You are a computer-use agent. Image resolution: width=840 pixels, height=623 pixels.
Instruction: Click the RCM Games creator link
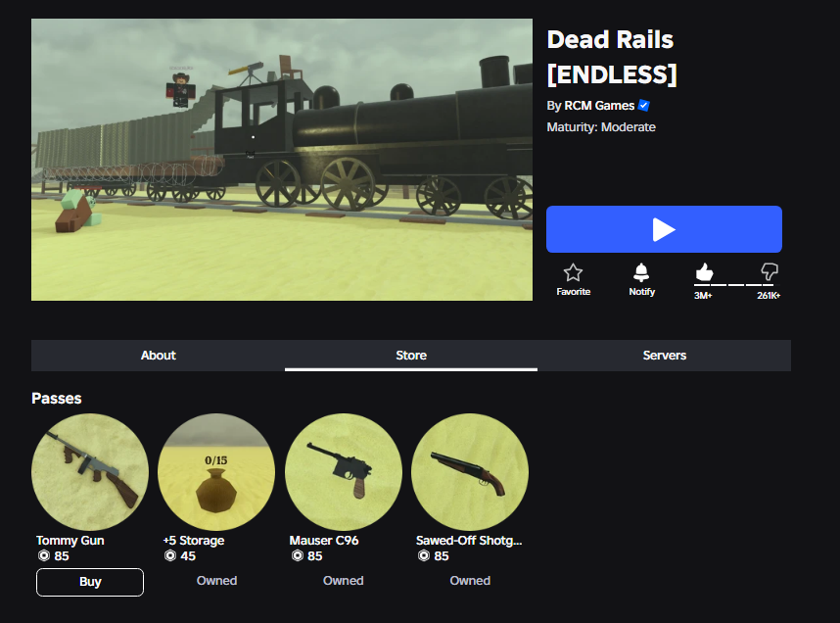[x=599, y=106]
